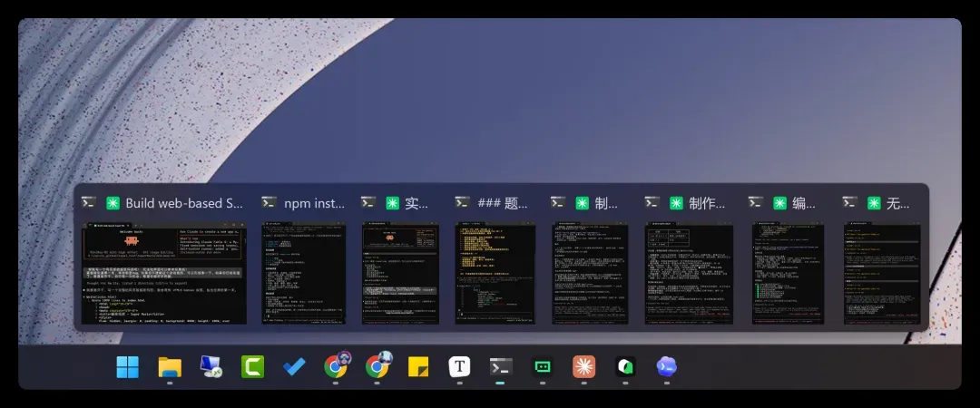This screenshot has height=408, width=980.
Task: Select the '制...' terminal preview thumbnail
Action: point(590,274)
